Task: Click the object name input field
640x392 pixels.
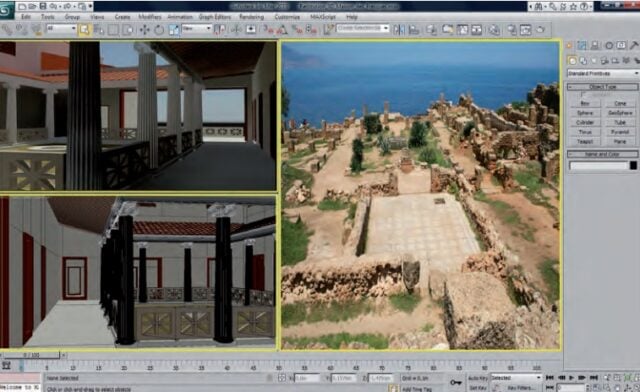Action: click(x=598, y=165)
